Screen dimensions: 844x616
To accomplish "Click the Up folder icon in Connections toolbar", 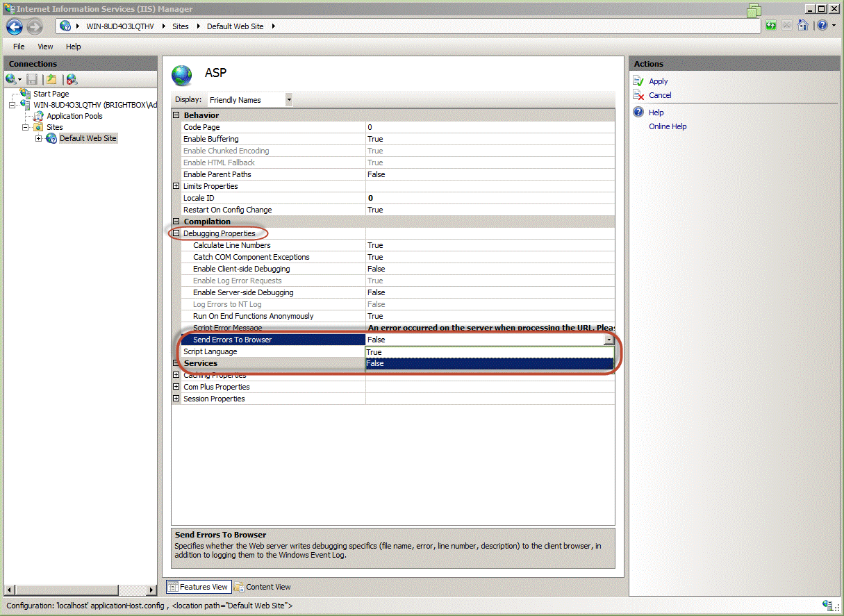I will pyautogui.click(x=51, y=79).
